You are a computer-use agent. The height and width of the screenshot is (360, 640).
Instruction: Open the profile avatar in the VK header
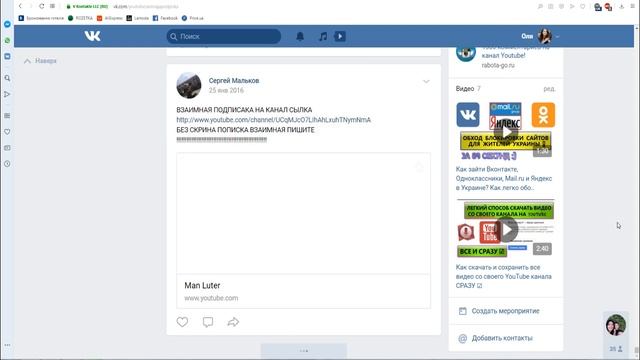click(544, 36)
